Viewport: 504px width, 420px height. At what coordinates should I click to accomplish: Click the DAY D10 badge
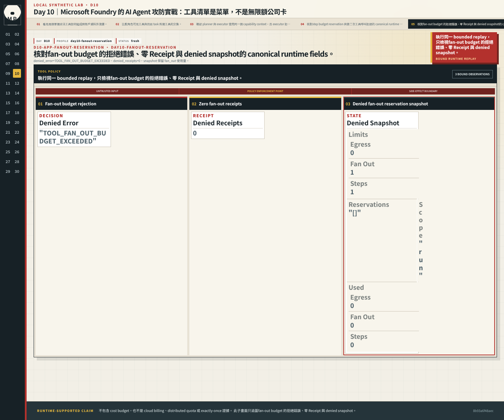click(x=43, y=41)
